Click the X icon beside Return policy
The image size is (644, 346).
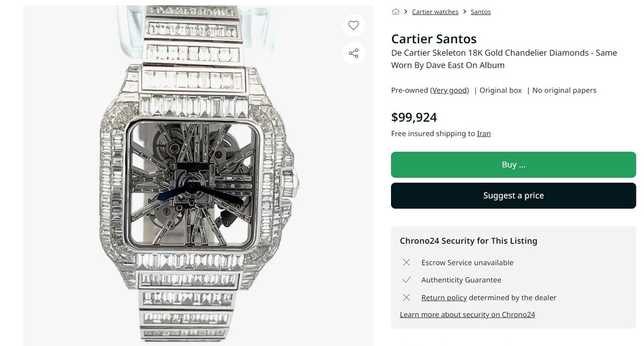[x=407, y=298]
